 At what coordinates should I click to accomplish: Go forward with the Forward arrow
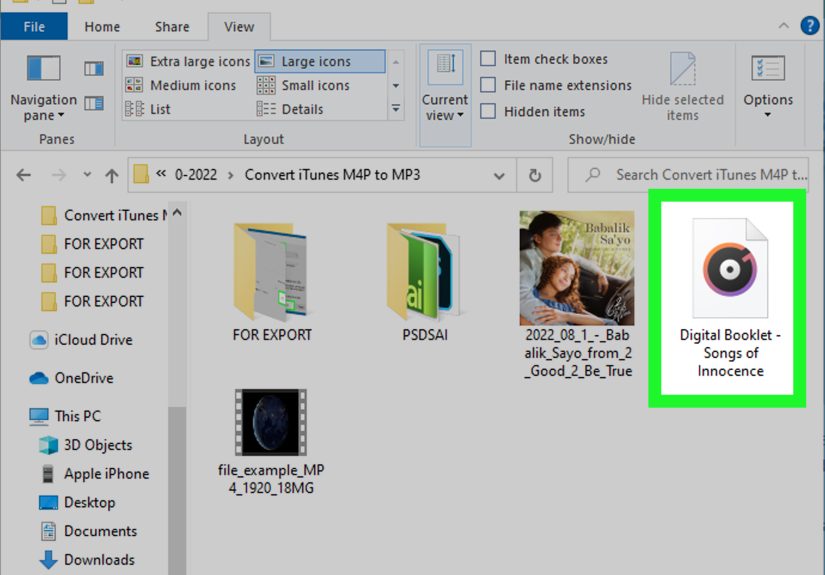(58, 175)
